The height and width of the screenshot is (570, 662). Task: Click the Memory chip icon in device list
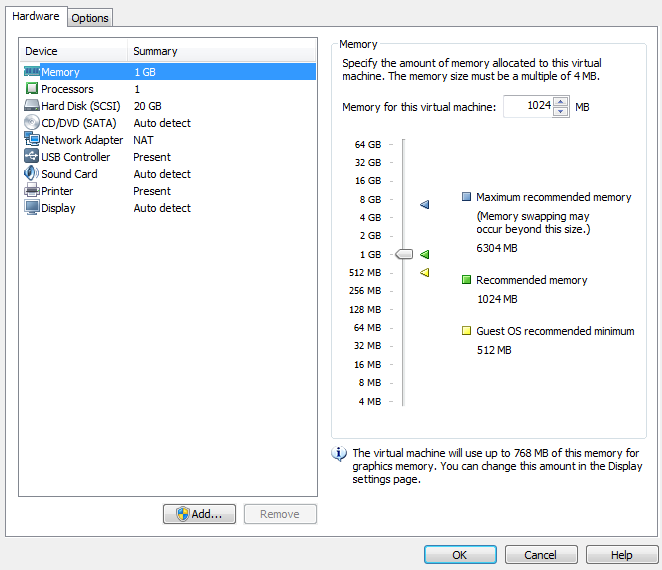(x=32, y=71)
